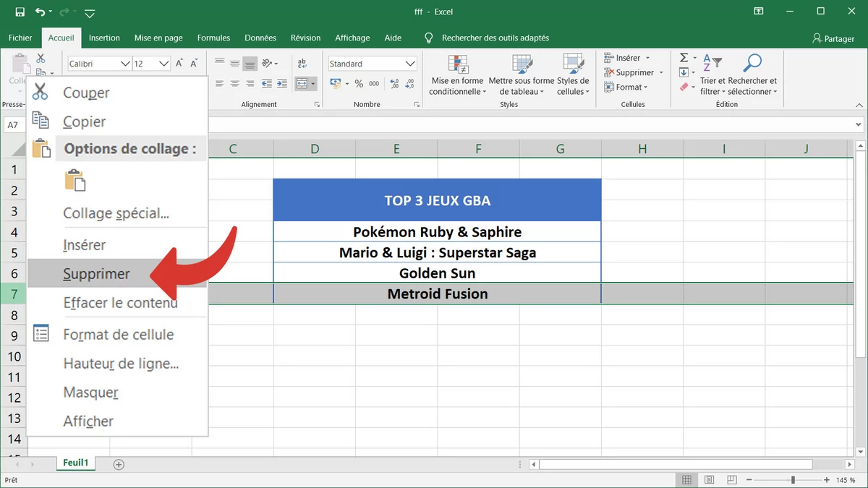Align text right icon in ribbon

[250, 84]
